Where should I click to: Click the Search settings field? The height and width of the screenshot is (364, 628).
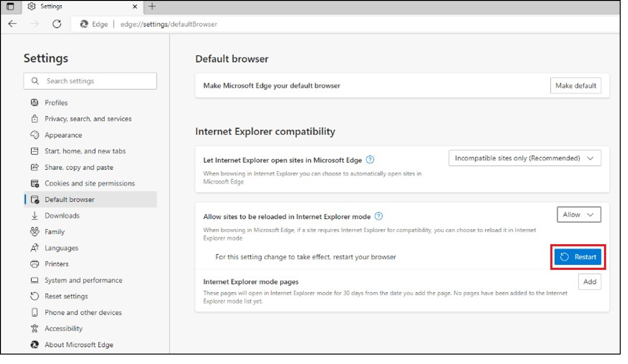pos(90,81)
